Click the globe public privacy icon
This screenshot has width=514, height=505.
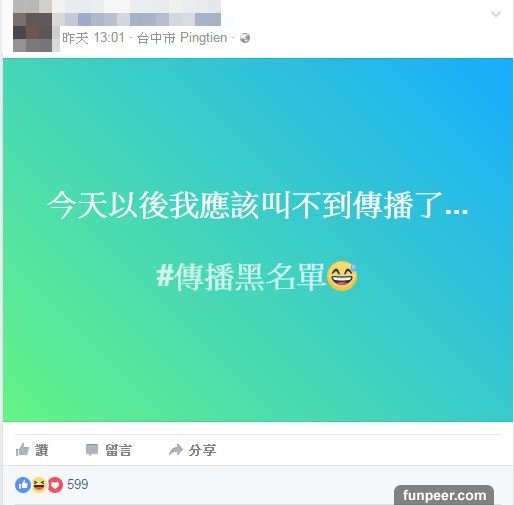245,38
